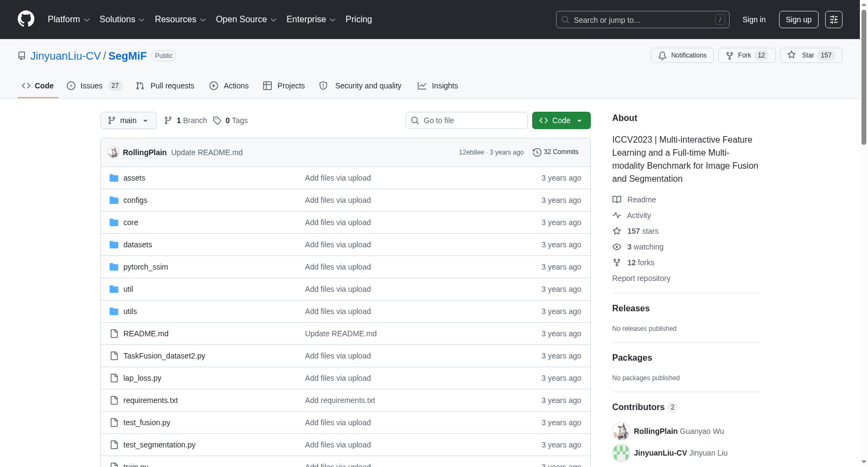Open the Projects tab
The width and height of the screenshot is (868, 467).
click(284, 86)
